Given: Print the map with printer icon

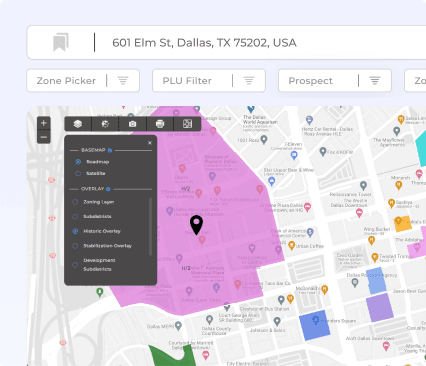Looking at the screenshot, I should (x=160, y=124).
